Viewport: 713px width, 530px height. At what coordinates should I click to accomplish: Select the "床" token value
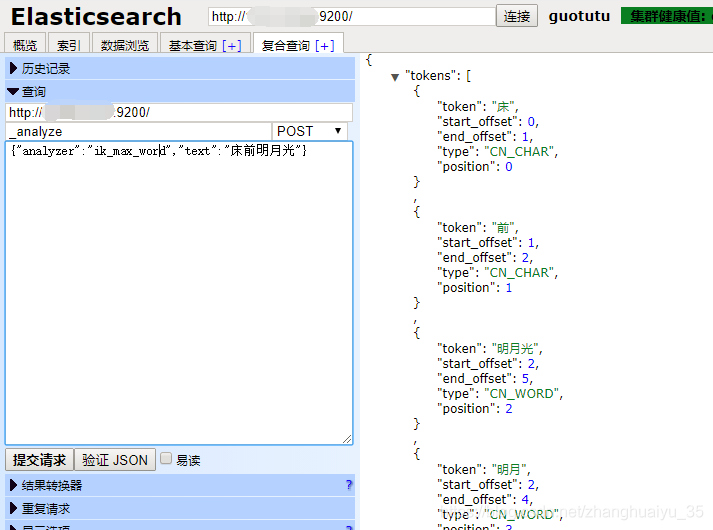click(503, 107)
